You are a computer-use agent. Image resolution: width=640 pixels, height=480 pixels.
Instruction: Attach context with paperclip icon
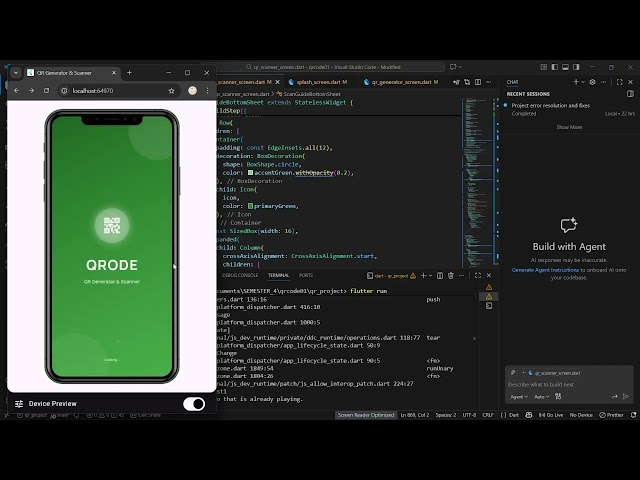[513, 373]
